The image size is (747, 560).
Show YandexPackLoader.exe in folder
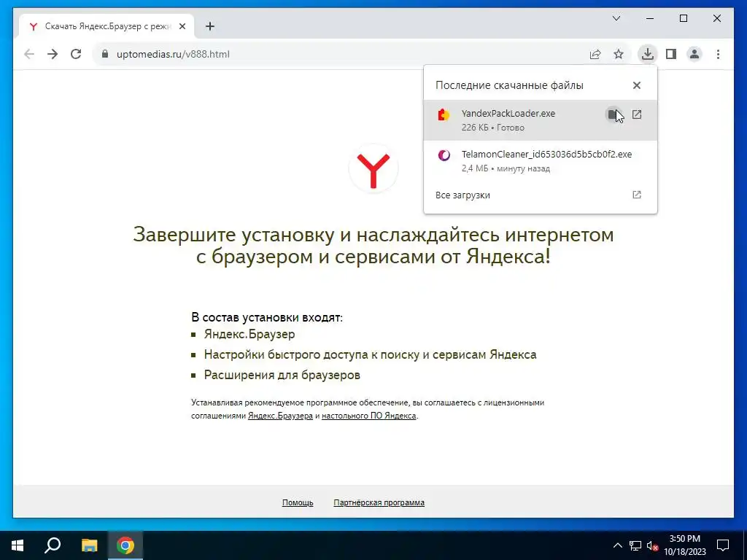click(613, 114)
